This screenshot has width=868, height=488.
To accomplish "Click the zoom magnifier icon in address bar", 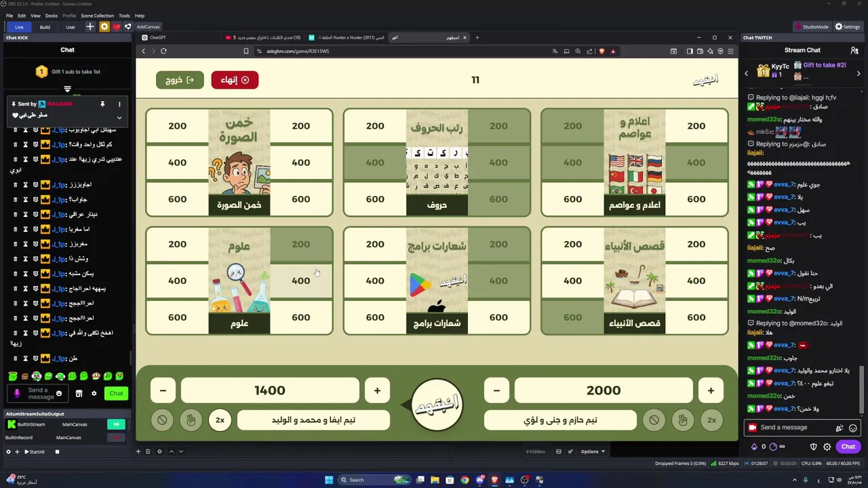I will [578, 51].
